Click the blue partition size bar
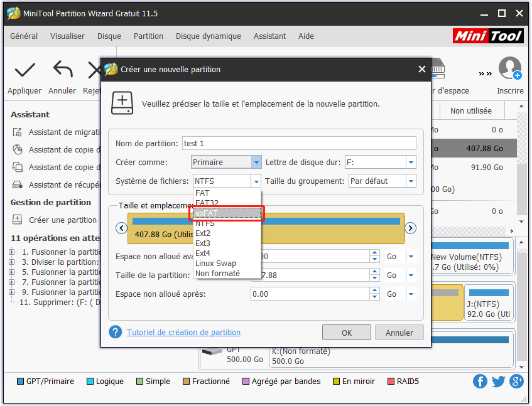532x406 pixels. pos(266,221)
